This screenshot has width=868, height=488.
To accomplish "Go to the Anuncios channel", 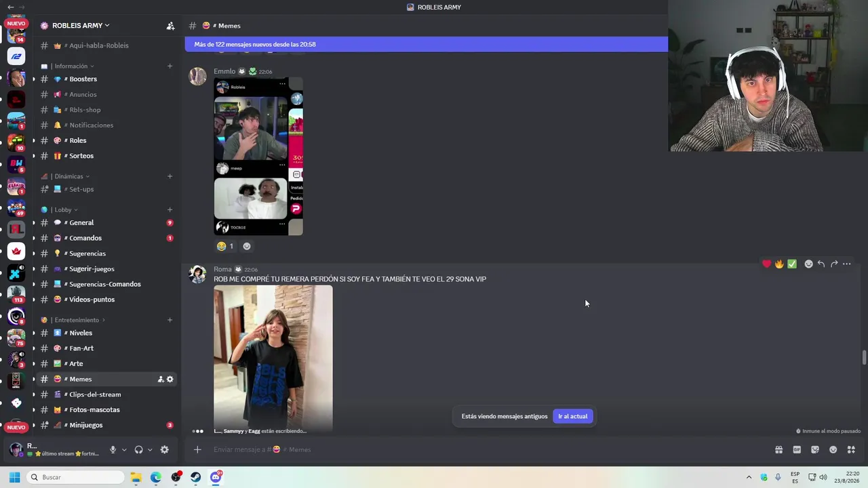I will [105, 94].
